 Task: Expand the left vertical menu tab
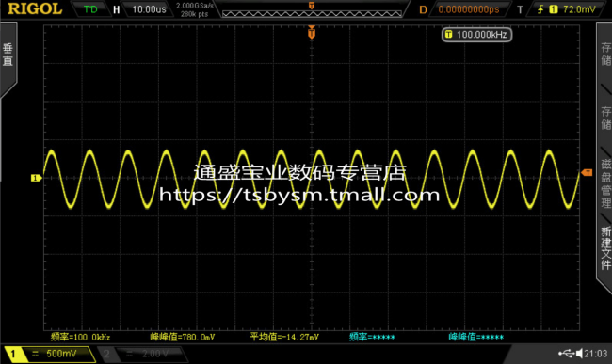(8, 58)
